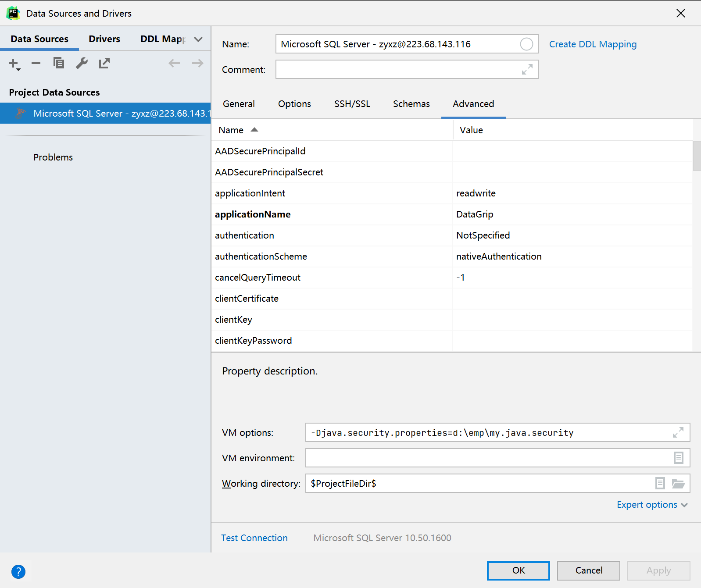Select the cancelQueryTimeout property name

pos(258,278)
